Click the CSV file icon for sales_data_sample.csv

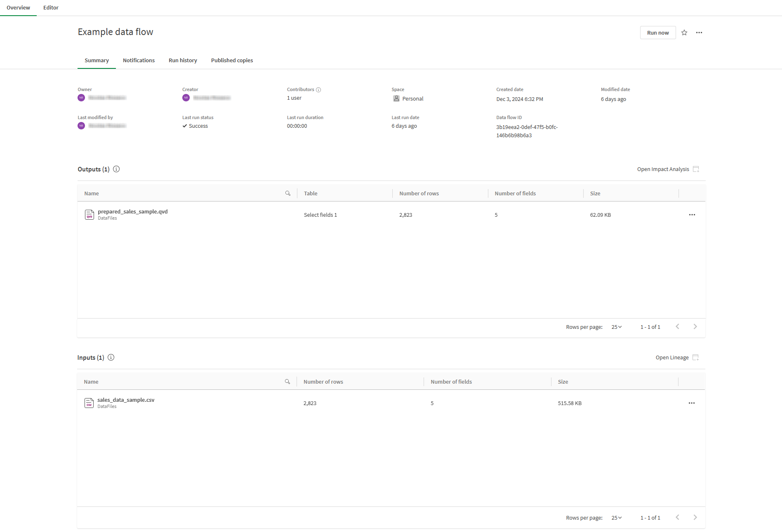89,403
